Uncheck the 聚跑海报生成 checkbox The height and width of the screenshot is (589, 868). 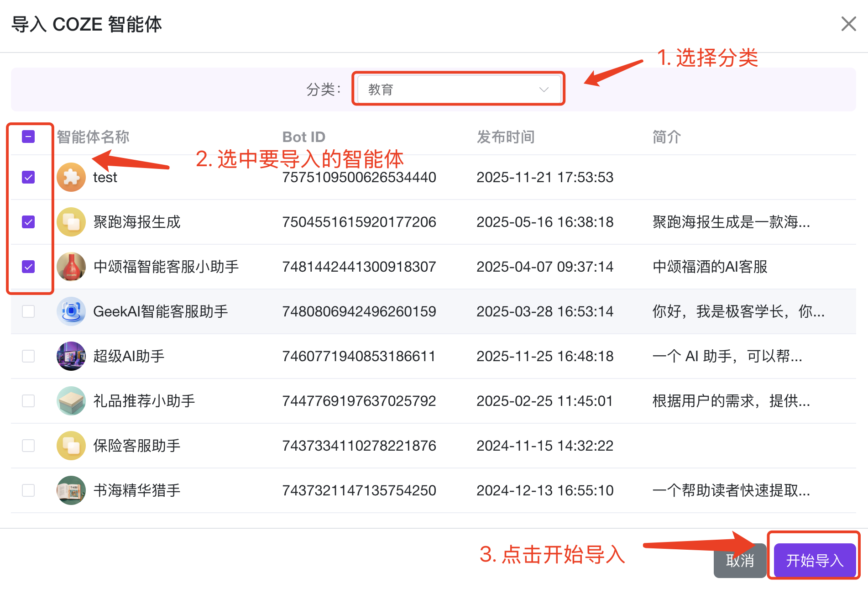(x=28, y=222)
